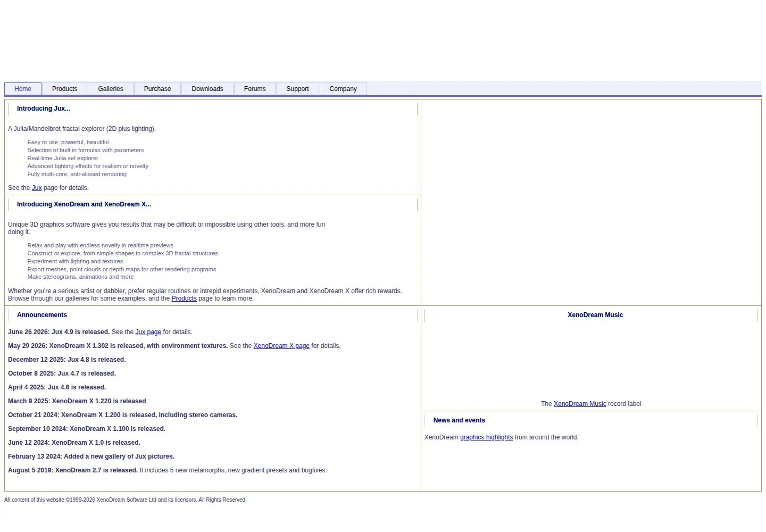Select the Company tab

pyautogui.click(x=343, y=89)
